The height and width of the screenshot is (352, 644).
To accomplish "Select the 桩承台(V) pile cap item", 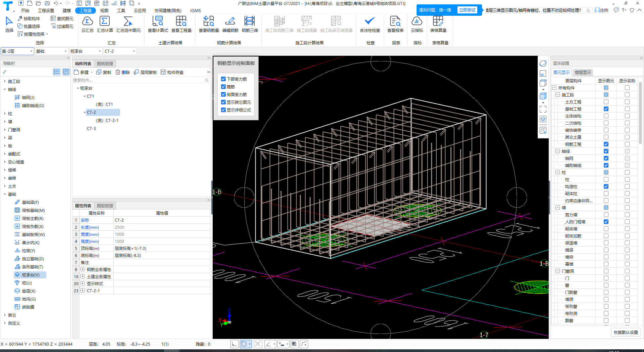I will tap(30, 275).
